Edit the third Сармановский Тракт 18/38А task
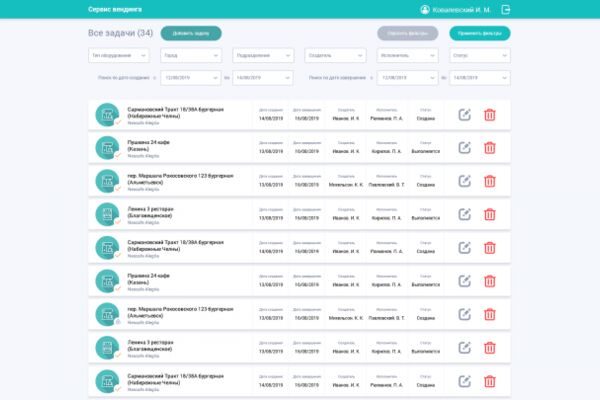Image resolution: width=600 pixels, height=400 pixels. pyautogui.click(x=465, y=381)
